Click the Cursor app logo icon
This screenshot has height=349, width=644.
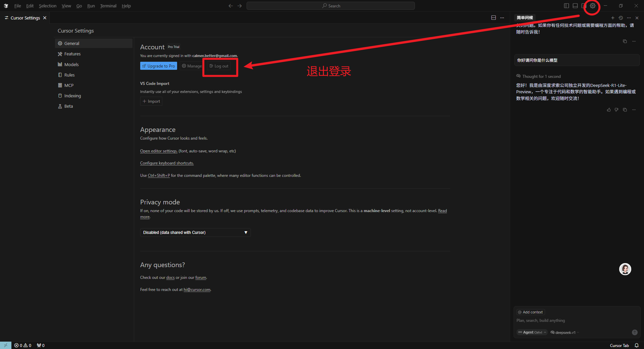pyautogui.click(x=6, y=6)
